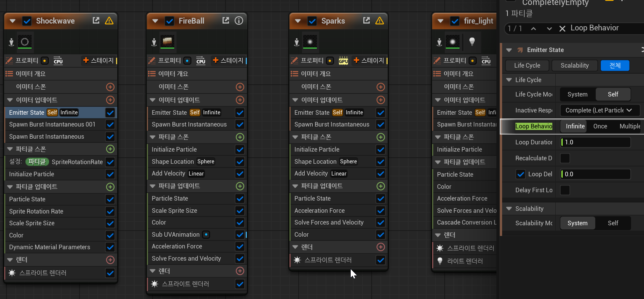Click Shockwave 프로퍼티 pencil icon

click(9, 60)
